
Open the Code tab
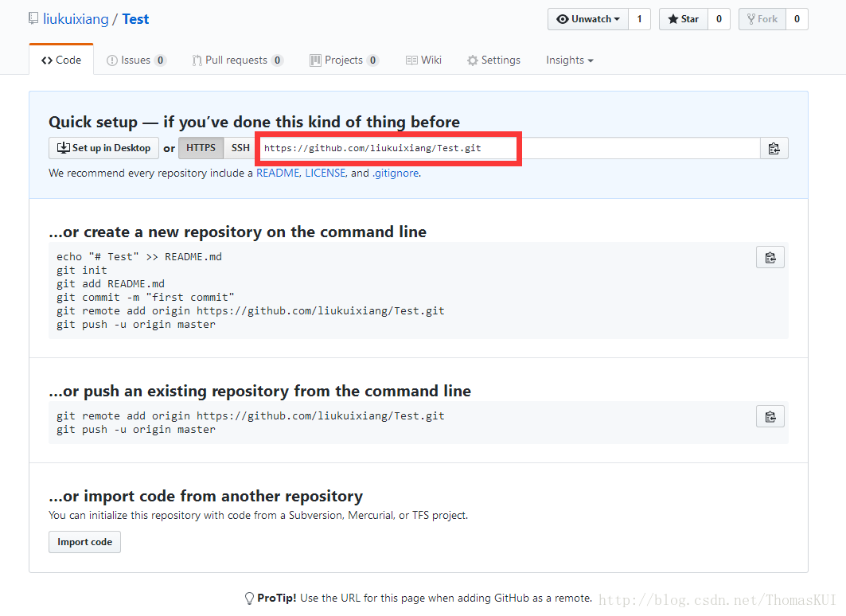coord(61,60)
